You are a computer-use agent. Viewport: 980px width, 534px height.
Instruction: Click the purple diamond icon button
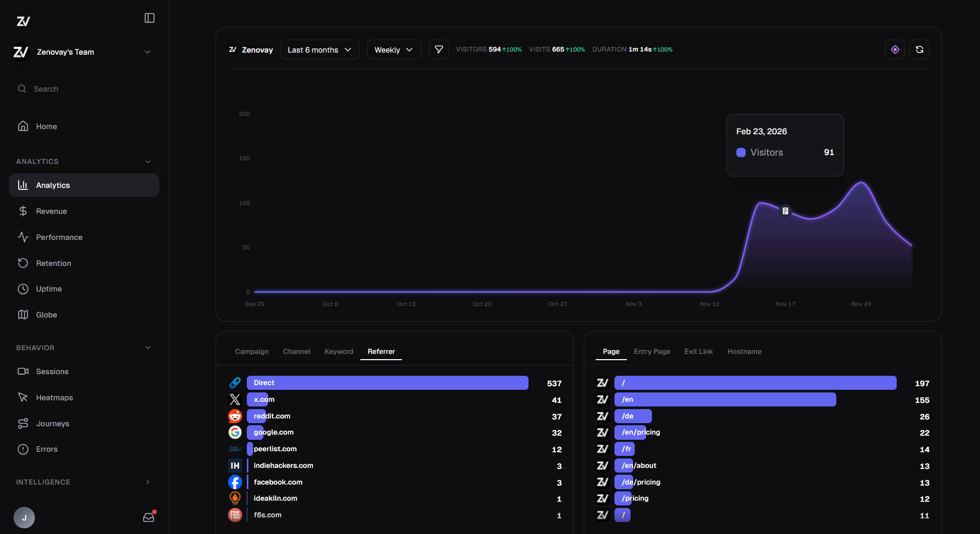click(x=895, y=49)
